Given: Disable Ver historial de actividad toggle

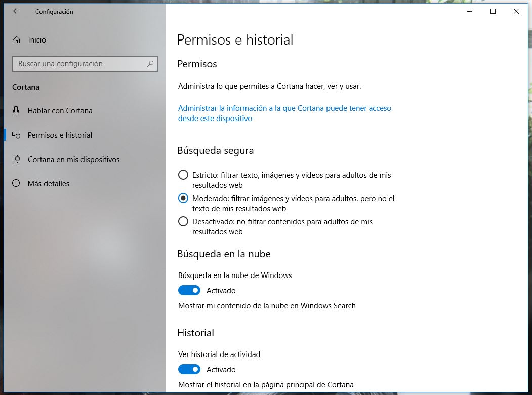Looking at the screenshot, I should [x=189, y=370].
